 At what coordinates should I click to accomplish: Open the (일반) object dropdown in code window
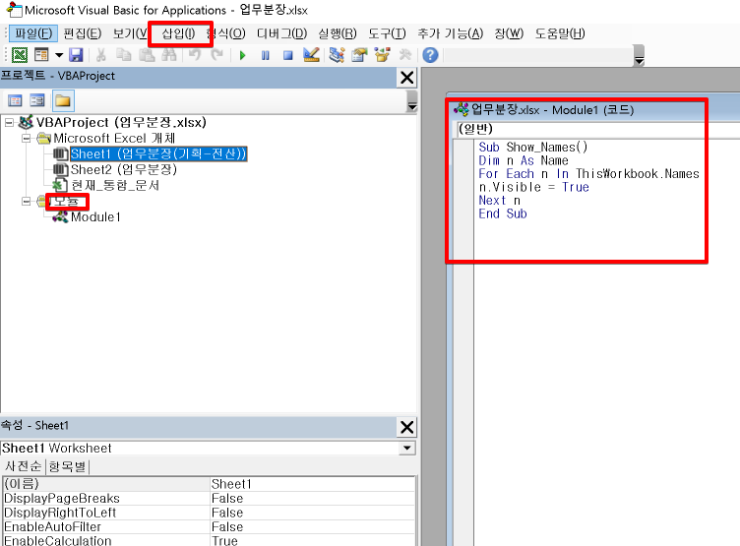coord(597,129)
